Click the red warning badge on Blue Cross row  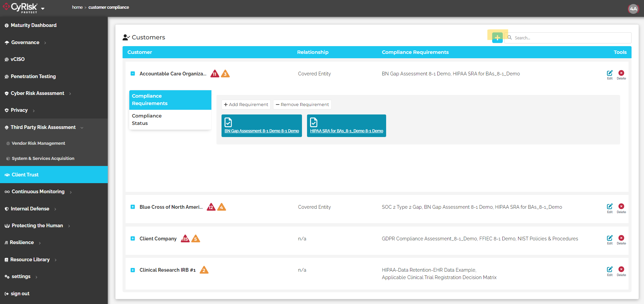click(211, 207)
